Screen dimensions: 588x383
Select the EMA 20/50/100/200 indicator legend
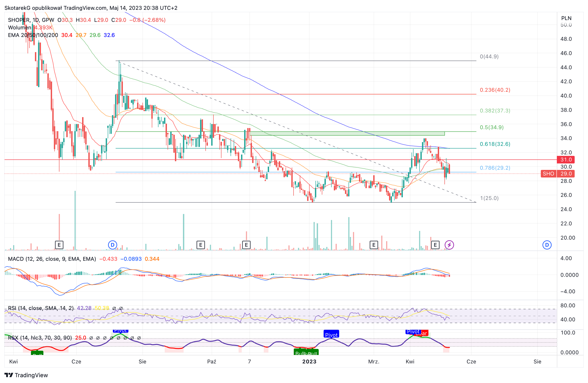33,35
